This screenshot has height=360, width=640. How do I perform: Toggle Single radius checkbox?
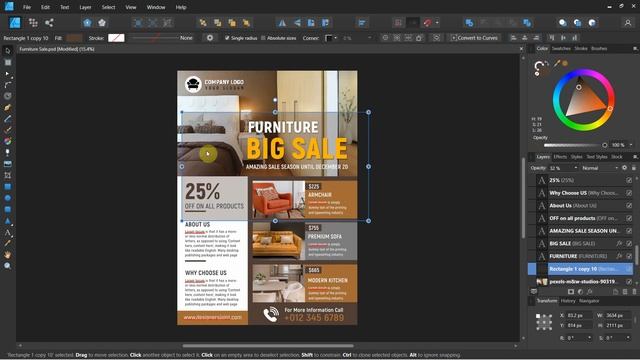(x=227, y=38)
